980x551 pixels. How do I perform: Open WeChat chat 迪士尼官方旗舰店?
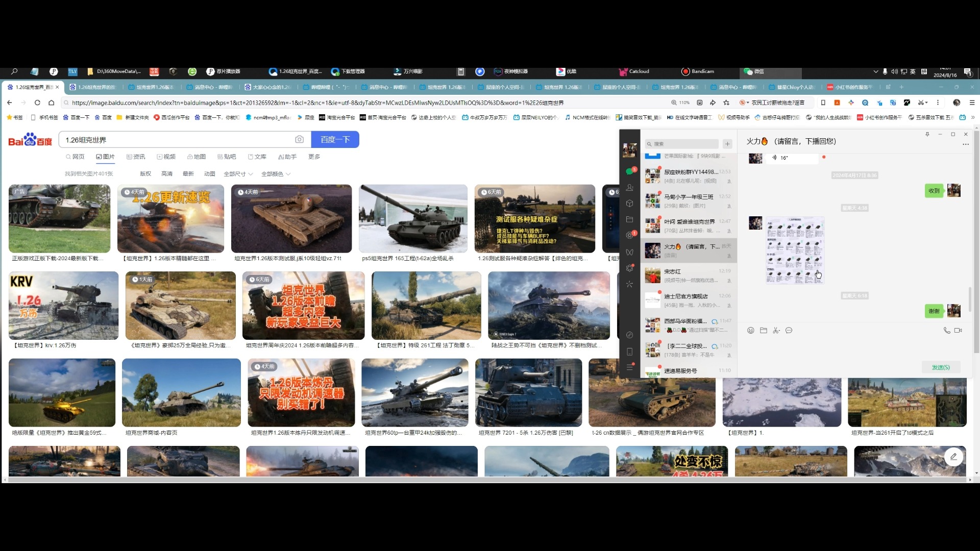(x=689, y=300)
